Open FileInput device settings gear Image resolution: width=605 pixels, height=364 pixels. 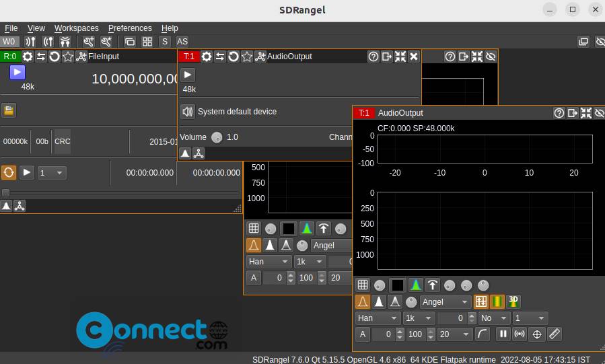pos(28,57)
